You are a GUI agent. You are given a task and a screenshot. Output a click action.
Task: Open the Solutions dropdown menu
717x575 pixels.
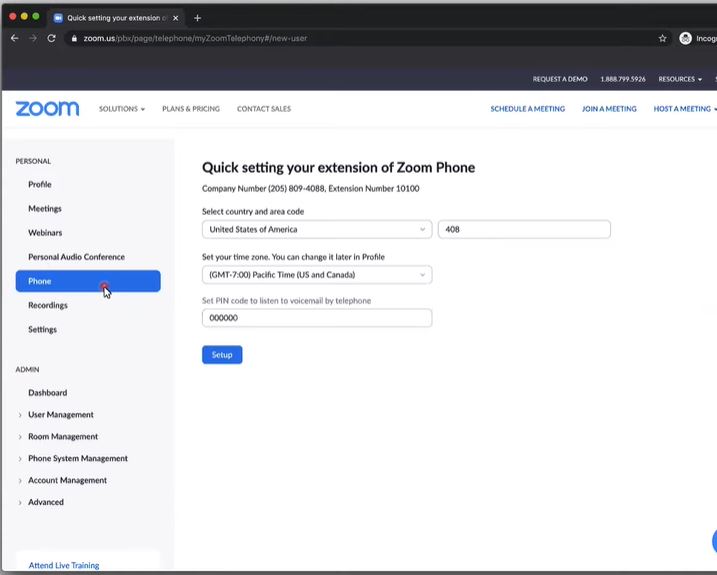click(x=122, y=109)
